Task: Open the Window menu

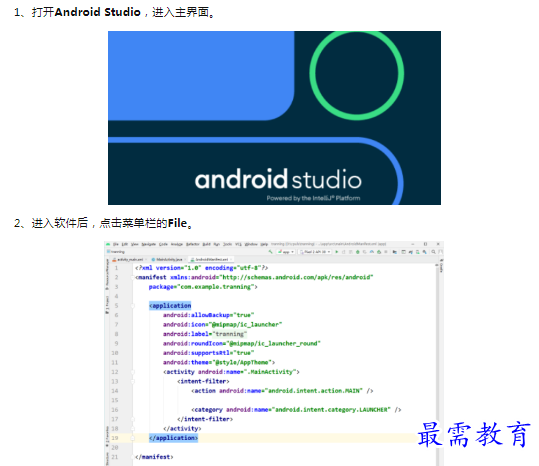Action: pyautogui.click(x=251, y=244)
